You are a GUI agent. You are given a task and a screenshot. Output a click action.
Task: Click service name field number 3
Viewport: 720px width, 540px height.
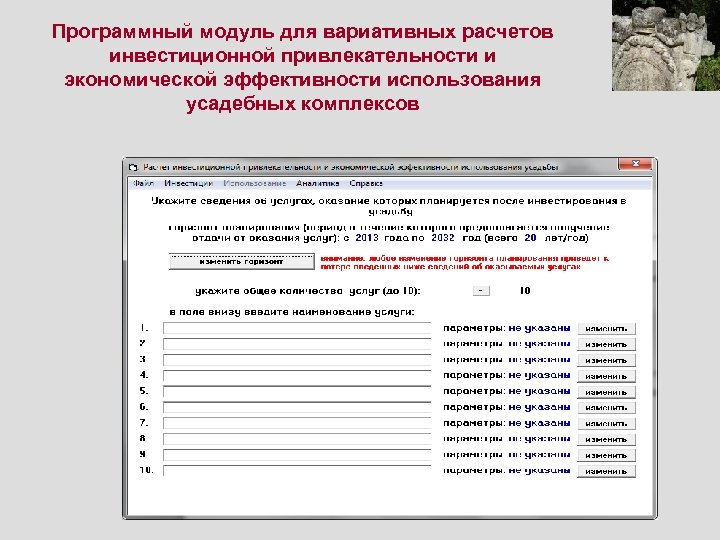[x=297, y=360]
